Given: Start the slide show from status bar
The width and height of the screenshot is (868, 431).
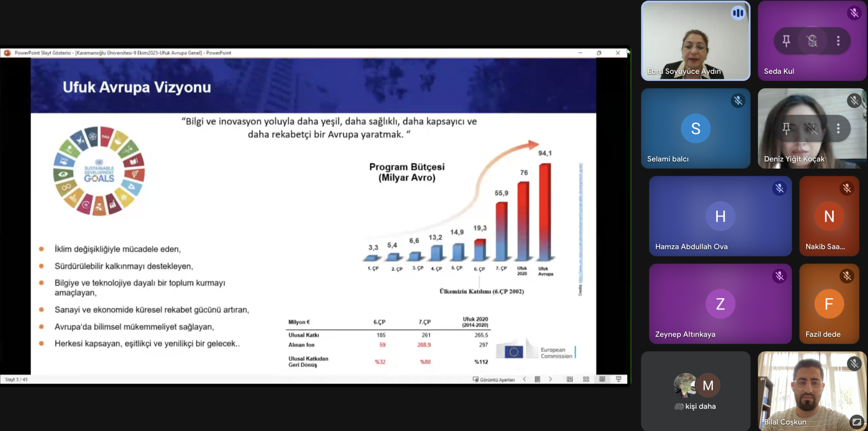Looking at the screenshot, I should (618, 379).
